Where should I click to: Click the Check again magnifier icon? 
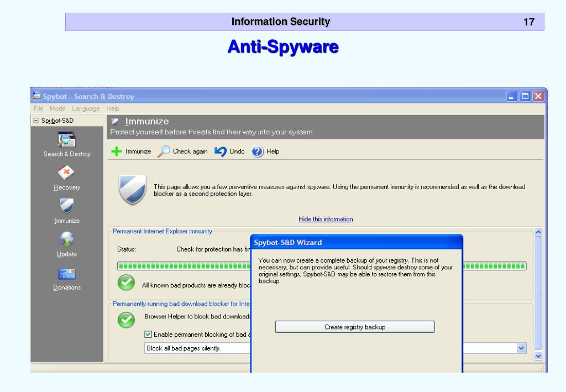[164, 151]
